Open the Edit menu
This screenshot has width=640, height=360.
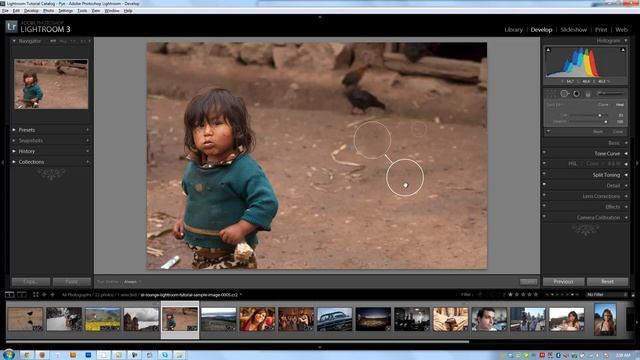(x=16, y=11)
